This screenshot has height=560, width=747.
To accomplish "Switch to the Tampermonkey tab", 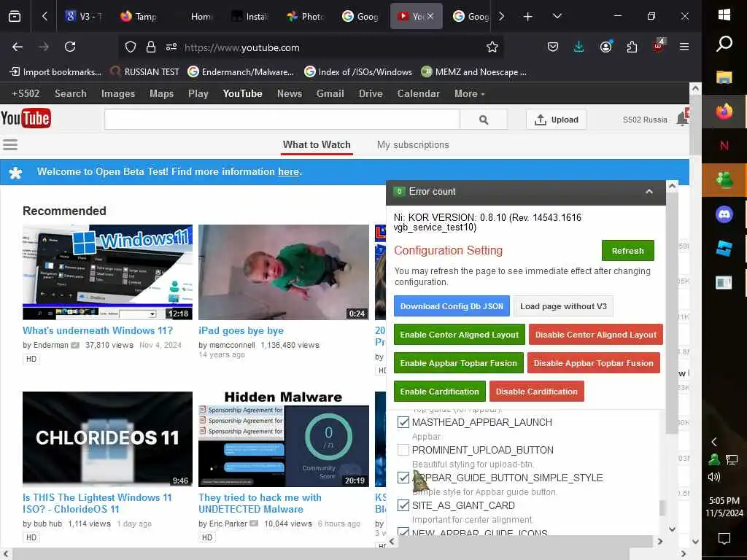I will 139,17.
